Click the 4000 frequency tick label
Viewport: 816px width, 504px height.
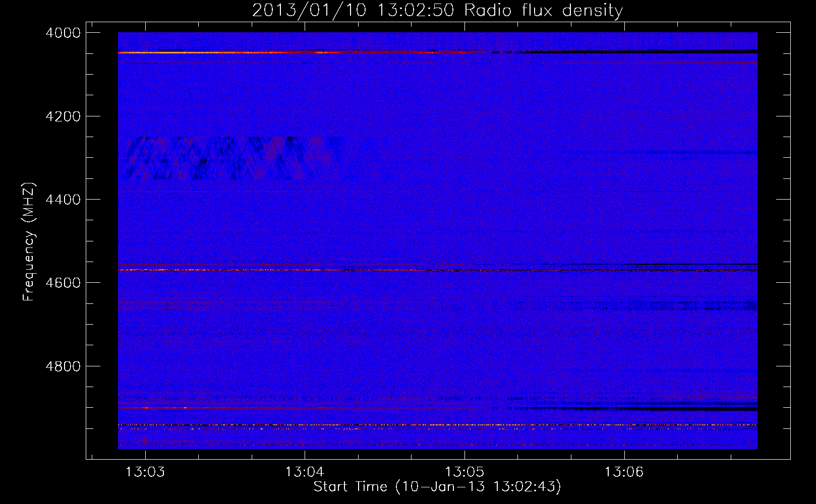(x=63, y=33)
